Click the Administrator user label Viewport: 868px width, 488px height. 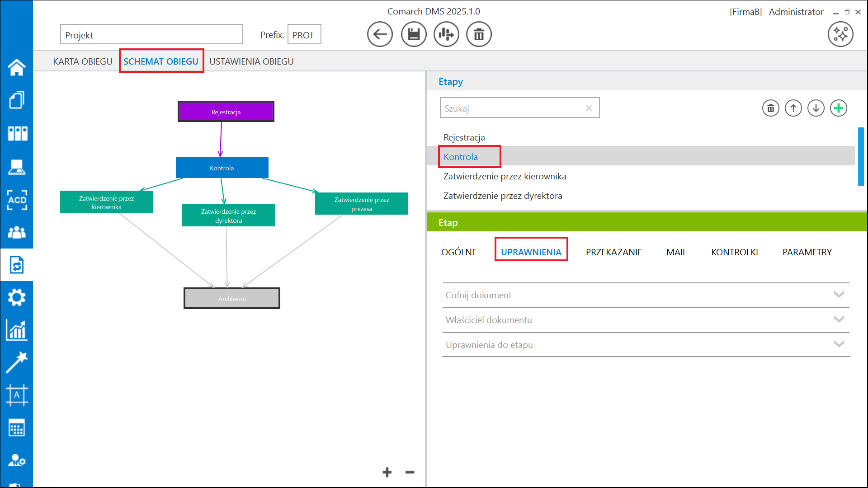[x=796, y=12]
